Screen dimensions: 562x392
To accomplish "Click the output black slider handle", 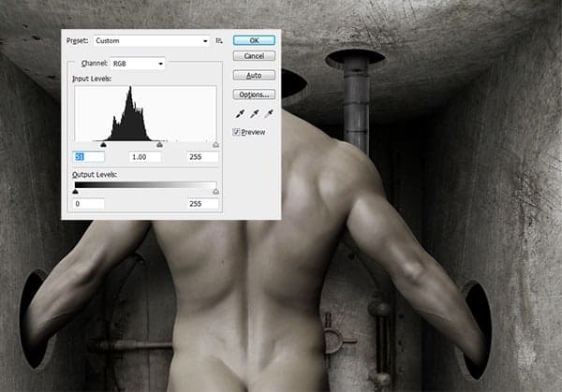I will [x=75, y=192].
